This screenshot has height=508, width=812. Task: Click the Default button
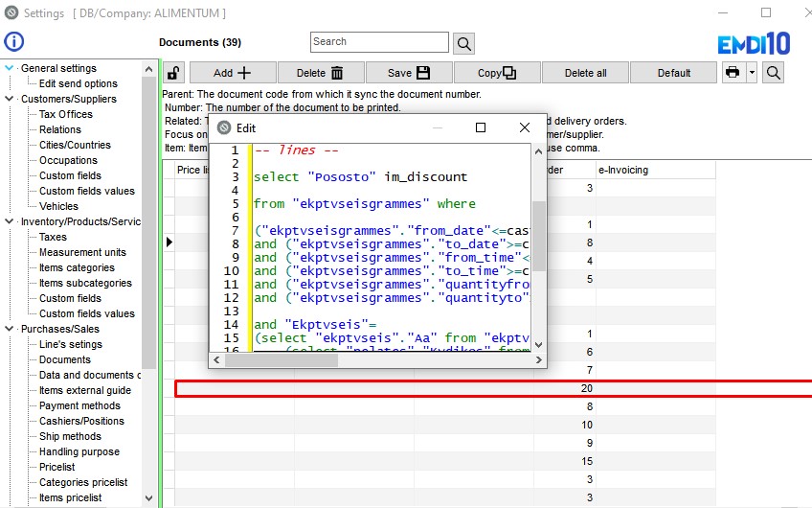[x=674, y=73]
